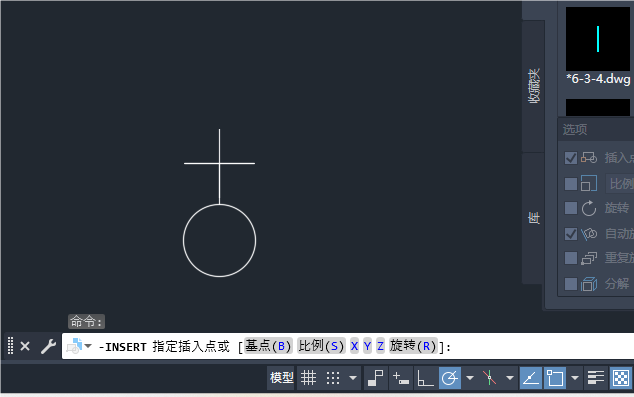
Task: Collapse the 选项 options section header
Action: tap(596, 130)
